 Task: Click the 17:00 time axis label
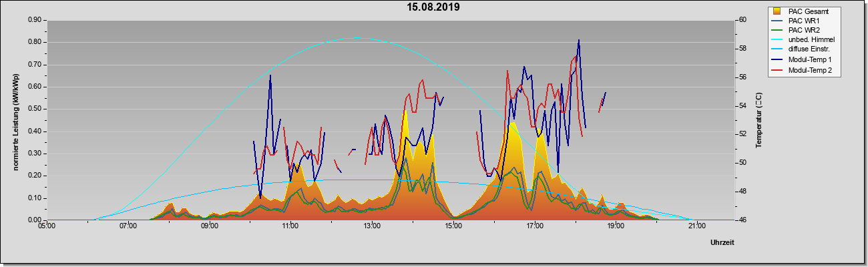[x=534, y=226]
